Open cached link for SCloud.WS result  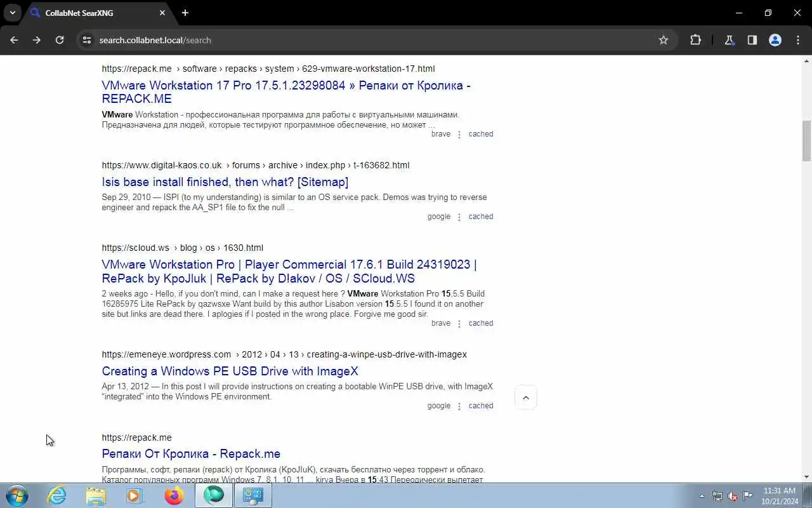[x=481, y=323]
